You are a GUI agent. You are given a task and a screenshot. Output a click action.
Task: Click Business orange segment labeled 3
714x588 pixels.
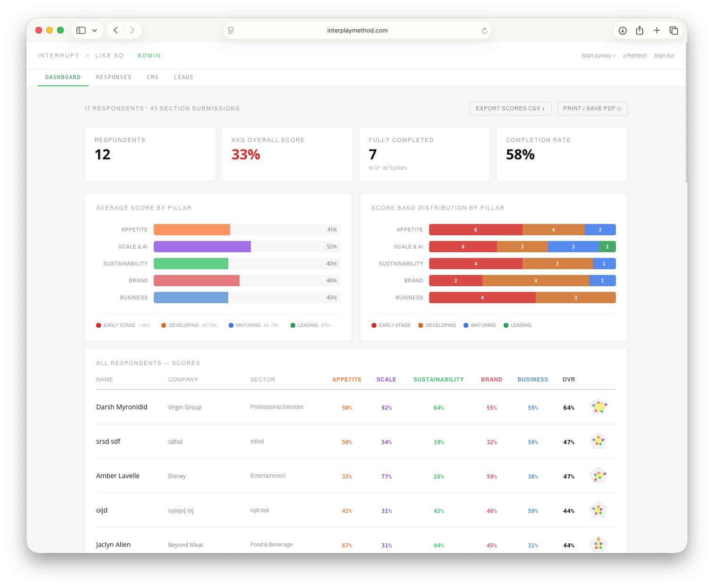click(576, 298)
